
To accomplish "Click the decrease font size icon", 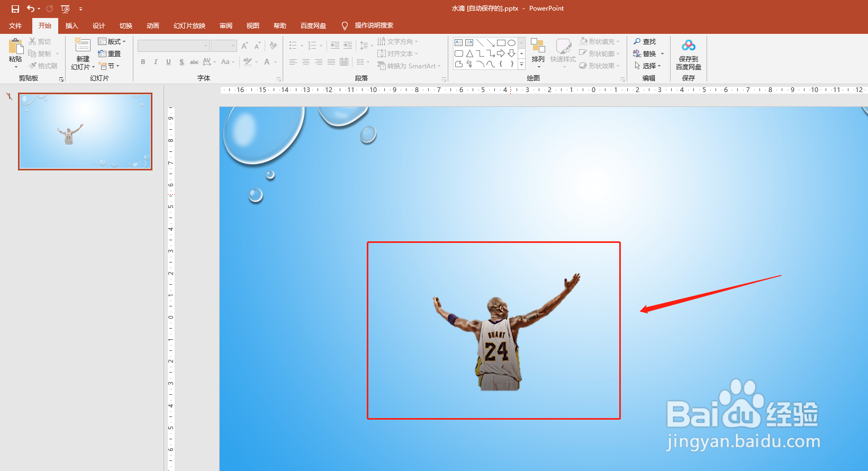I will tap(257, 46).
